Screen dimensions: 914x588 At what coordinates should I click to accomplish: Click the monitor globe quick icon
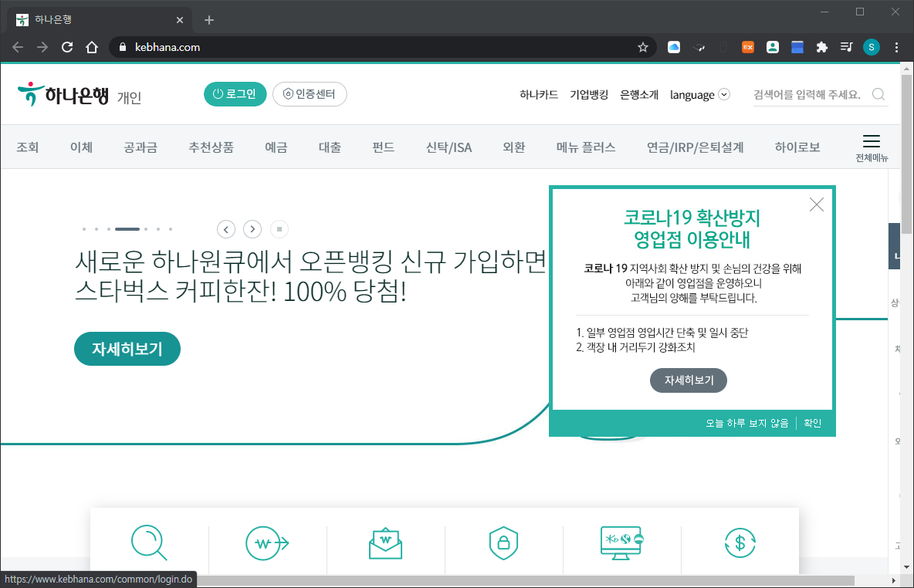tap(622, 543)
